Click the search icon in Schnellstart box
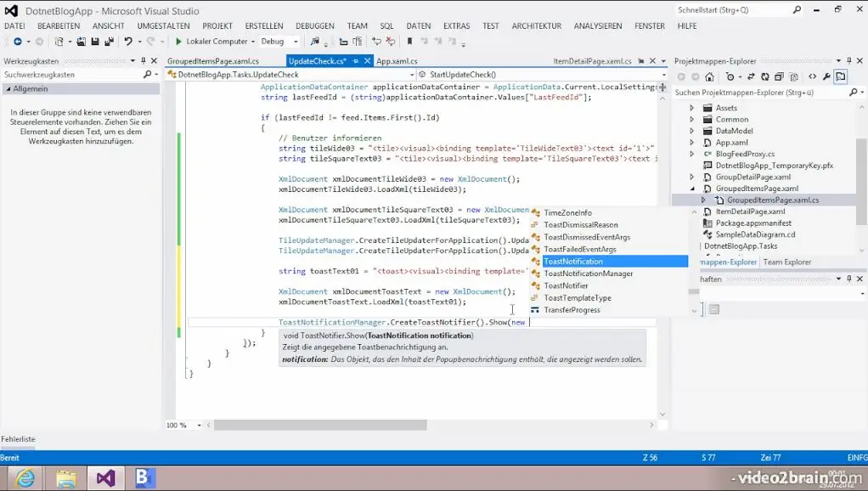 (797, 10)
